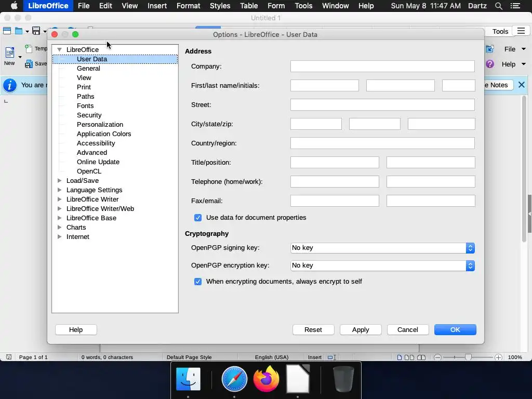Expand the LibreOffice Base tree node
532x399 pixels.
coord(60,218)
